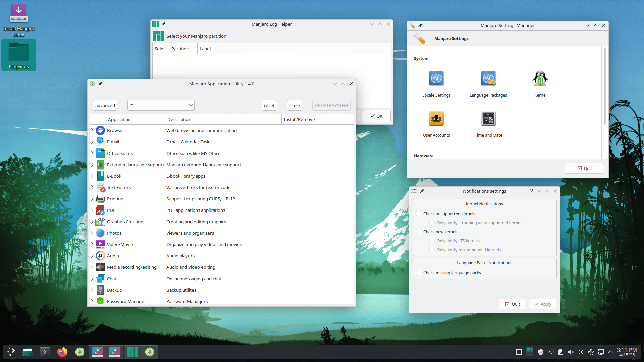This screenshot has height=362, width=644.
Task: Enable Check missing language packs
Action: click(x=419, y=273)
